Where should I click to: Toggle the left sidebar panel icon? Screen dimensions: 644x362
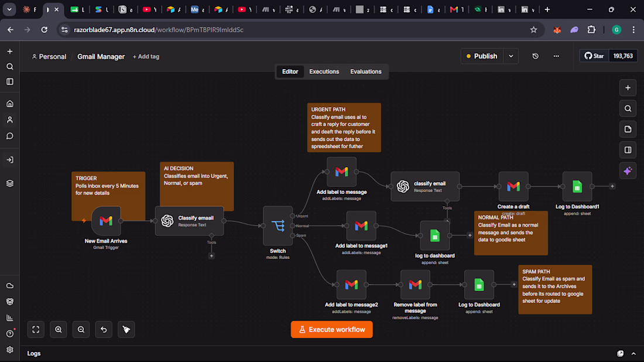(x=10, y=82)
